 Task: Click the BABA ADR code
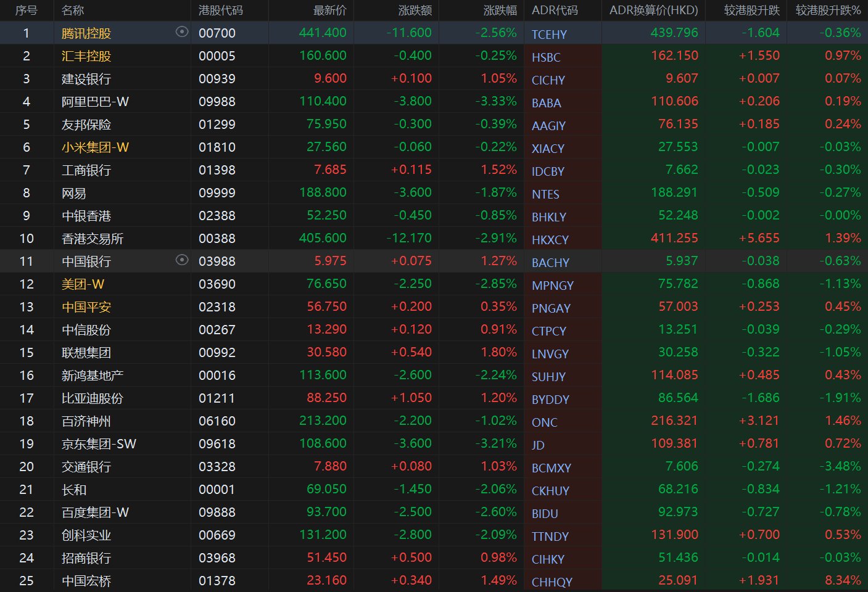click(547, 103)
